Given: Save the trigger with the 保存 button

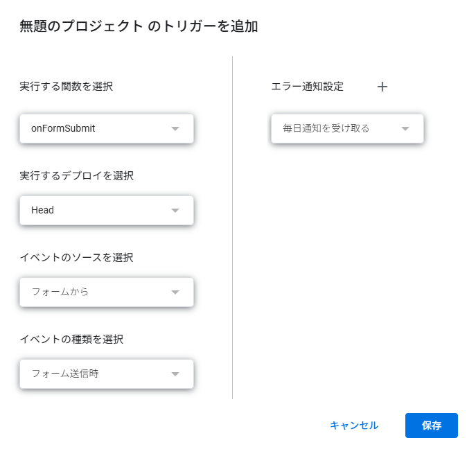Looking at the screenshot, I should pyautogui.click(x=431, y=426).
